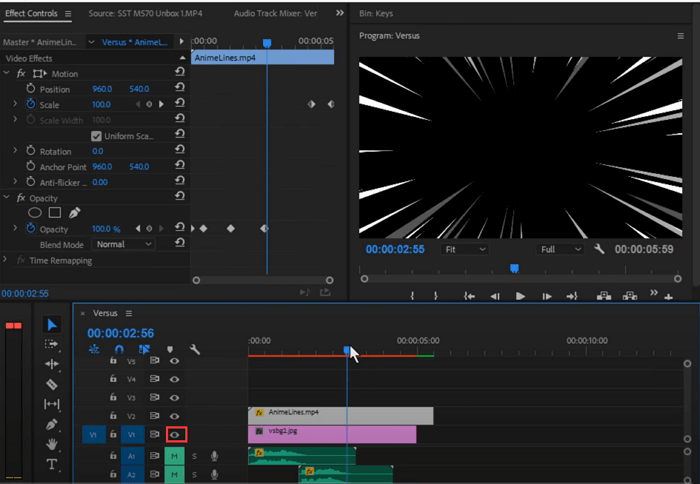Select the Hand tool
Image resolution: width=700 pixels, height=484 pixels.
[52, 444]
